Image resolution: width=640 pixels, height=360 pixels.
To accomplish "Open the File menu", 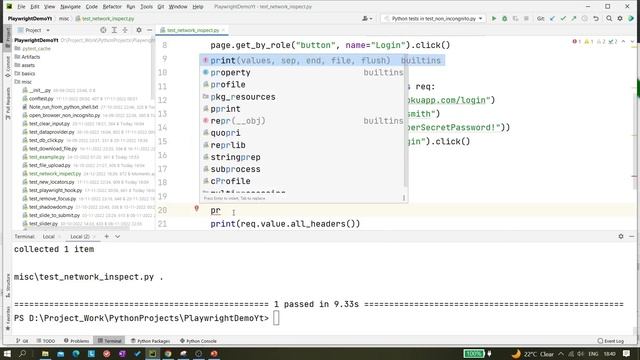I will pos(21,7).
